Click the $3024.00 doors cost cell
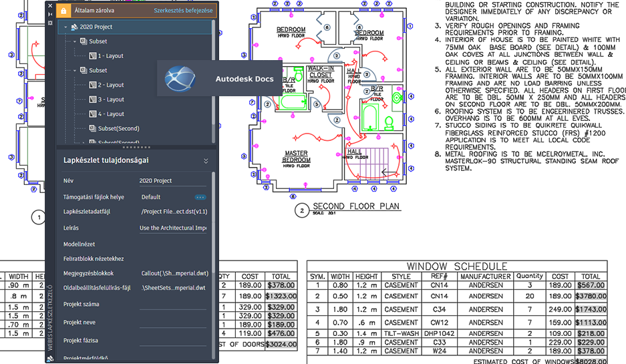The image size is (626, 364). tap(281, 344)
